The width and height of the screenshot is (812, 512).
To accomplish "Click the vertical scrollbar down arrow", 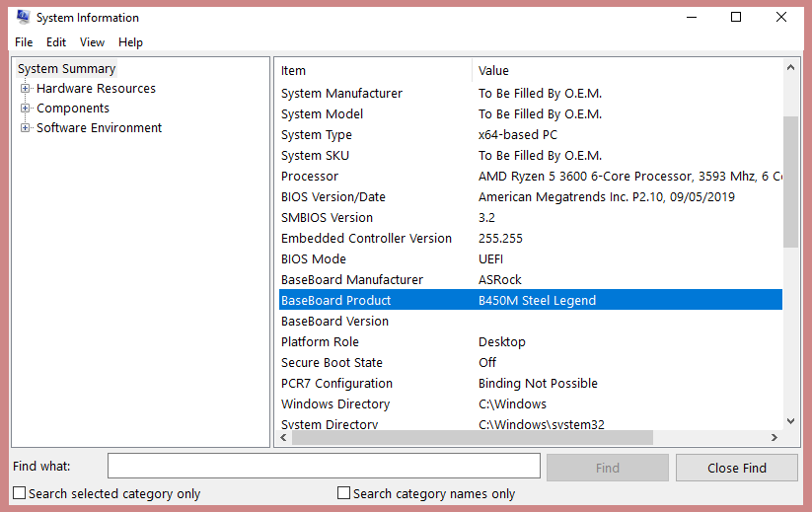I will (791, 420).
